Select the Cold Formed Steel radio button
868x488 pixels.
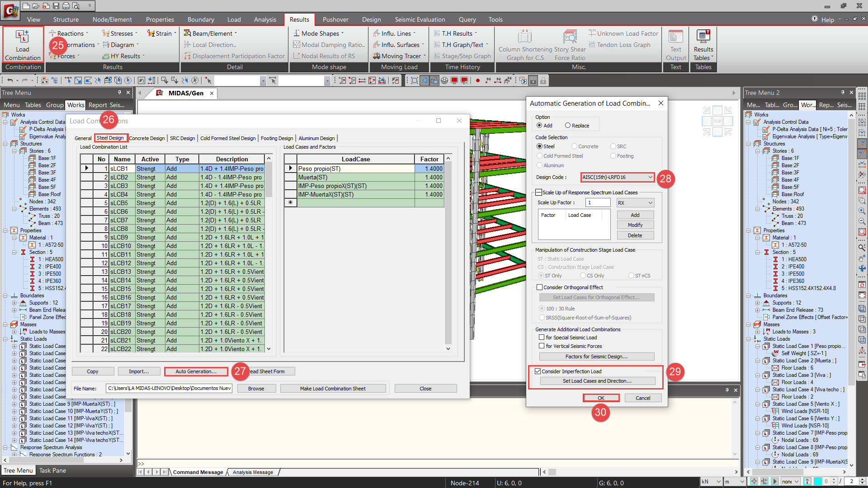(x=539, y=156)
